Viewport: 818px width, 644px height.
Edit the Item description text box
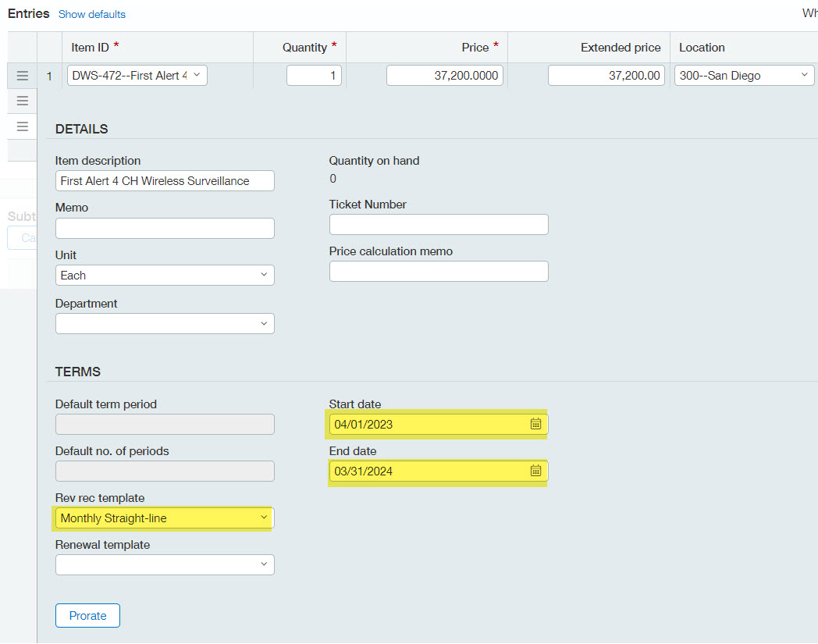(165, 181)
